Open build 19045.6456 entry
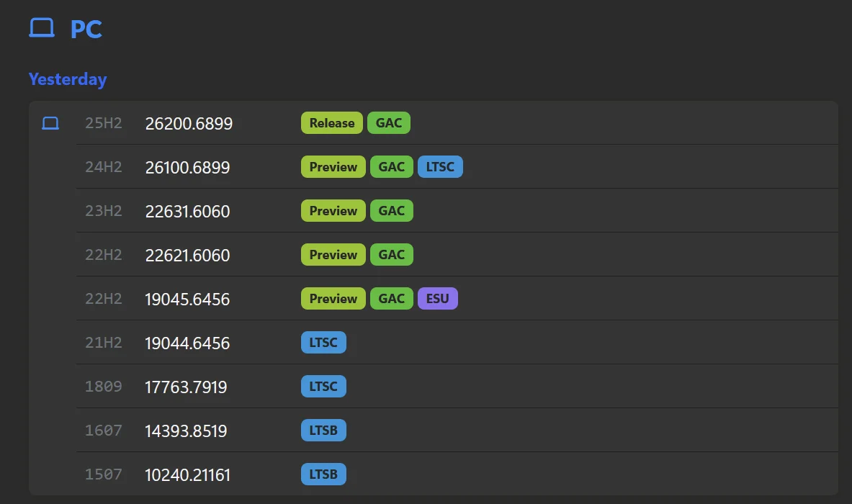The image size is (852, 504). [x=187, y=300]
